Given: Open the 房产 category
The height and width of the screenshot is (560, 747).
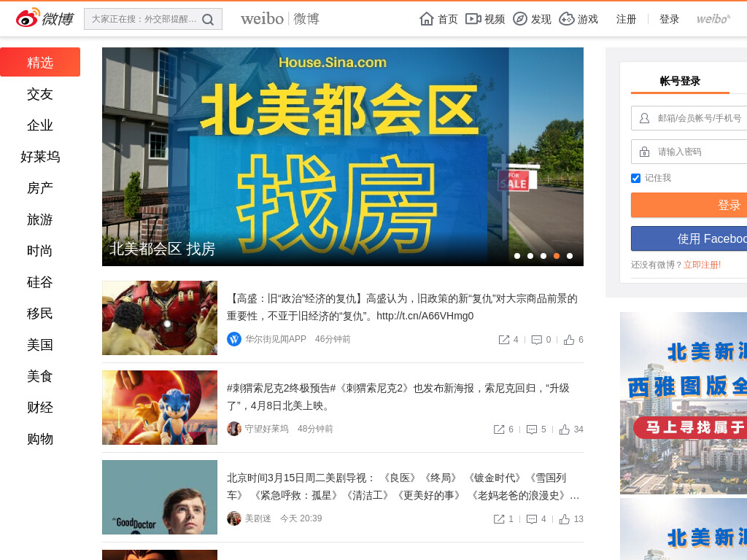Looking at the screenshot, I should pos(40,188).
